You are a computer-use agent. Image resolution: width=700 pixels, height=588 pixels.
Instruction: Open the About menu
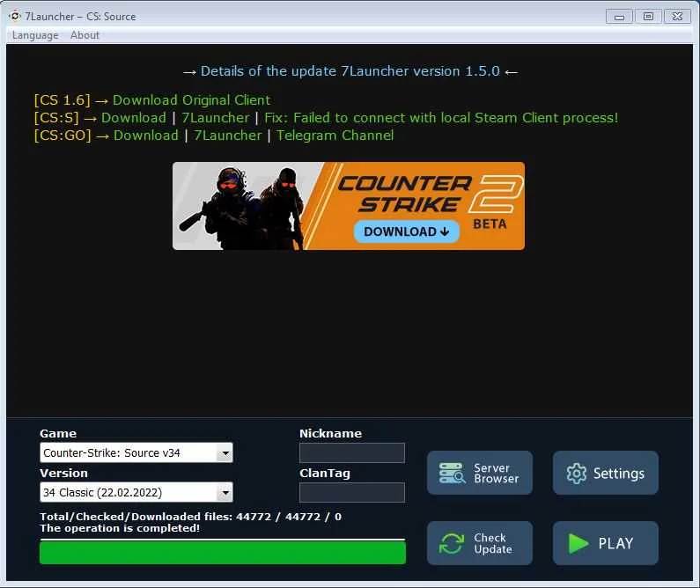[x=85, y=35]
